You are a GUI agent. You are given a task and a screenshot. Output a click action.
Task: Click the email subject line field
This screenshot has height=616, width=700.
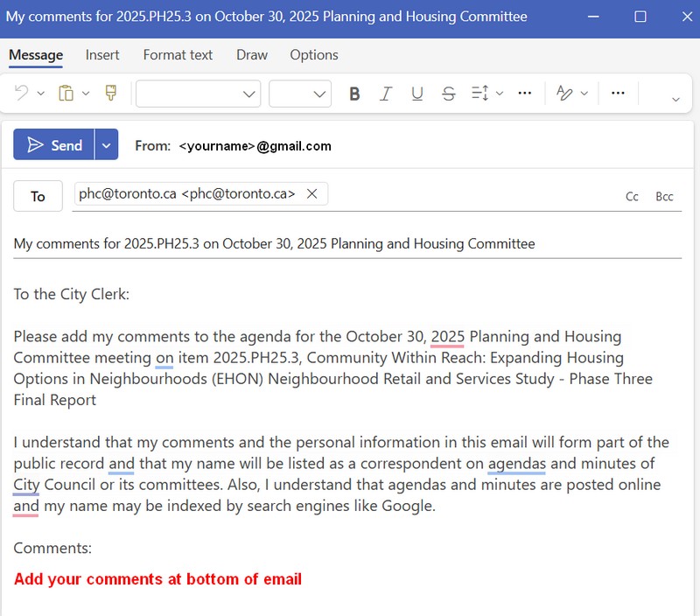pyautogui.click(x=346, y=243)
